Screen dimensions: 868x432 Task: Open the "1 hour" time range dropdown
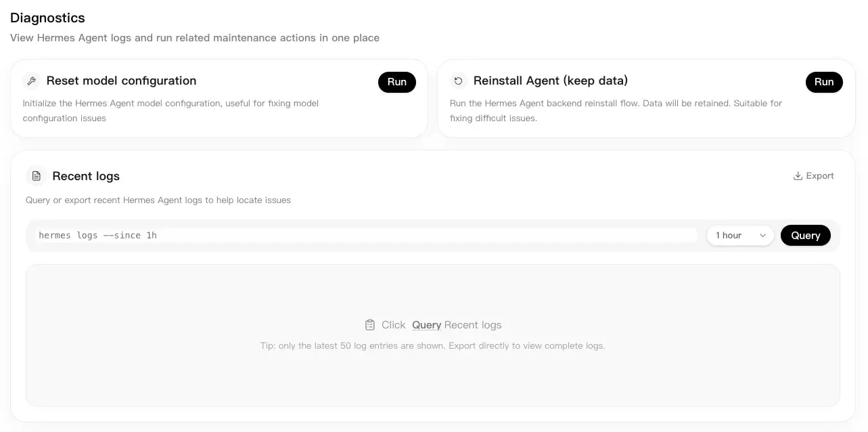pyautogui.click(x=740, y=236)
